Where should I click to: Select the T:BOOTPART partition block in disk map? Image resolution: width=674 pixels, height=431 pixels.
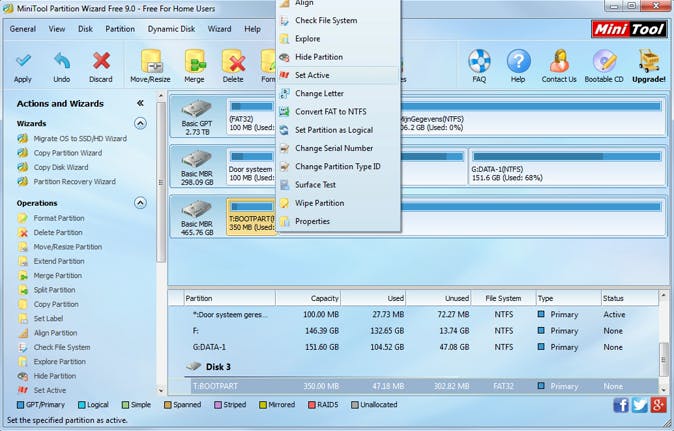pos(251,217)
